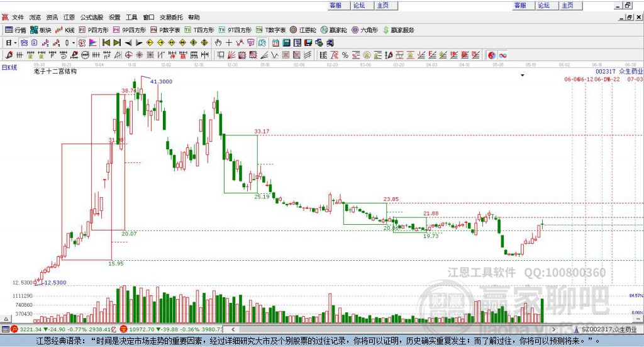Click the 日K线 chart label
Image resolution: width=644 pixels, height=347 pixels.
point(9,67)
